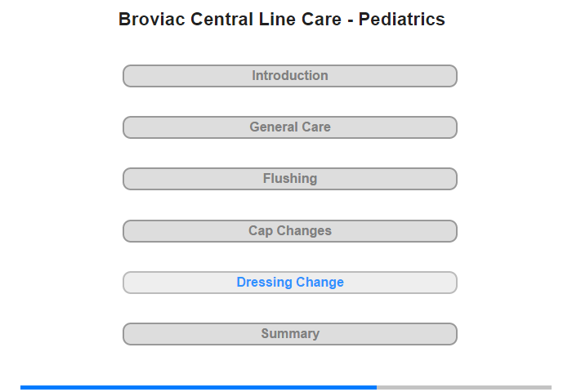Viewport: 572px width, 392px height.
Task: Go to the General Care module
Action: coord(290,127)
